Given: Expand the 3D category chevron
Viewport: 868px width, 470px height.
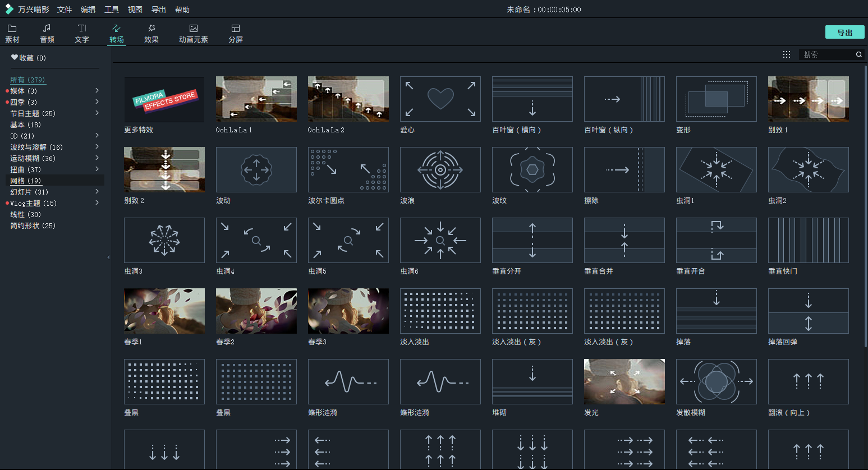Looking at the screenshot, I should (x=97, y=135).
